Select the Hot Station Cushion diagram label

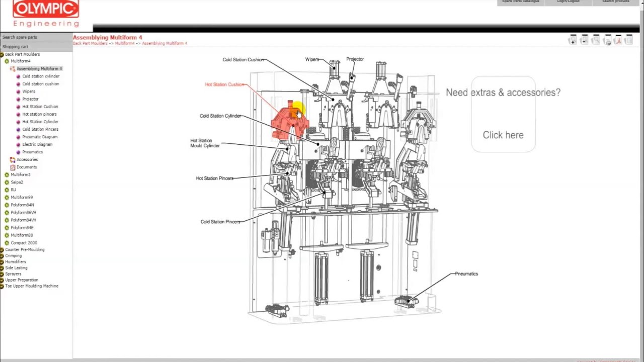coord(224,84)
